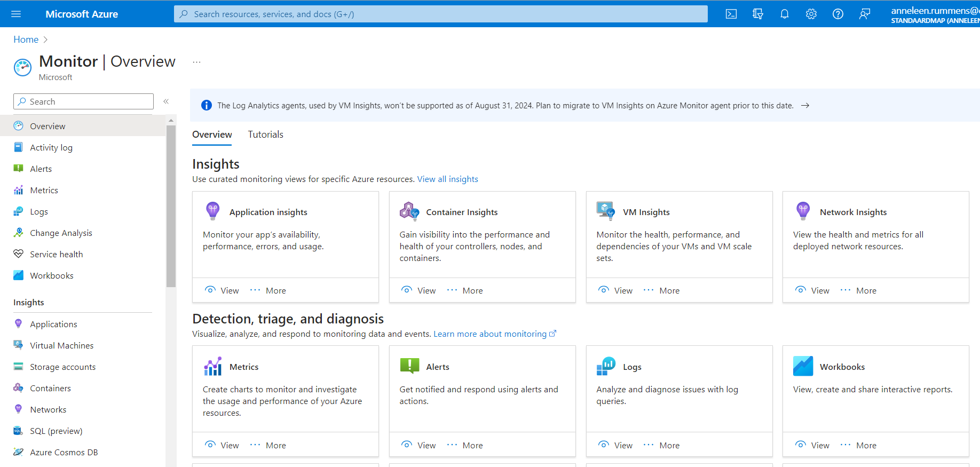This screenshot has width=980, height=467.
Task: Open the Directories and subscriptions filter icon
Action: tap(758, 14)
